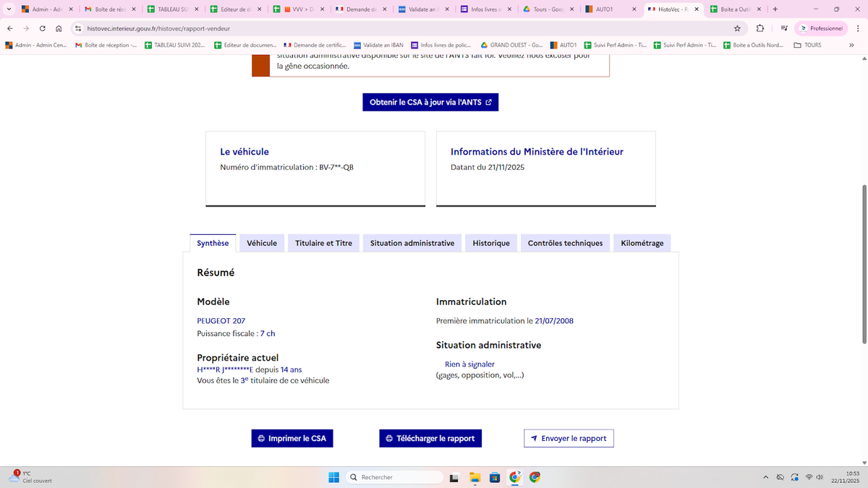
Task: Open Microsoft Store from the taskbar
Action: (495, 477)
